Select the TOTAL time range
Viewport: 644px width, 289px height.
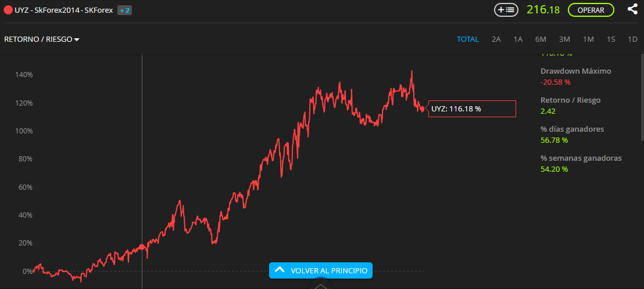467,39
